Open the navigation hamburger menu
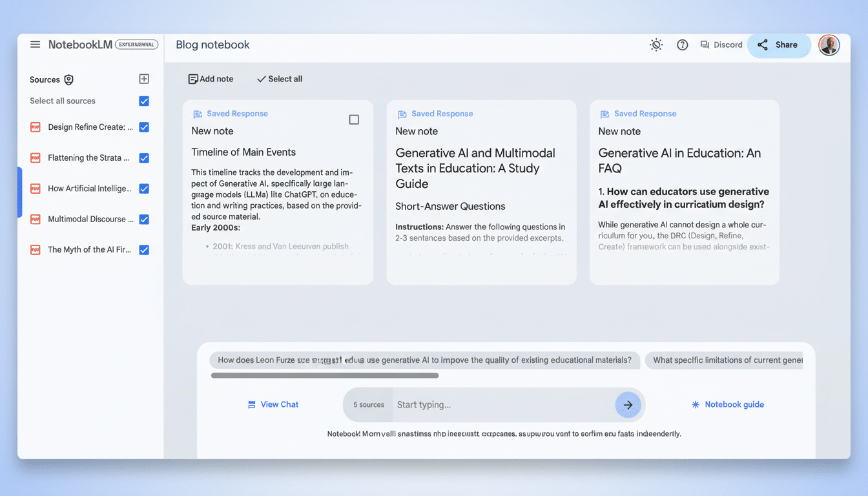Image resolution: width=868 pixels, height=496 pixels. tap(35, 45)
